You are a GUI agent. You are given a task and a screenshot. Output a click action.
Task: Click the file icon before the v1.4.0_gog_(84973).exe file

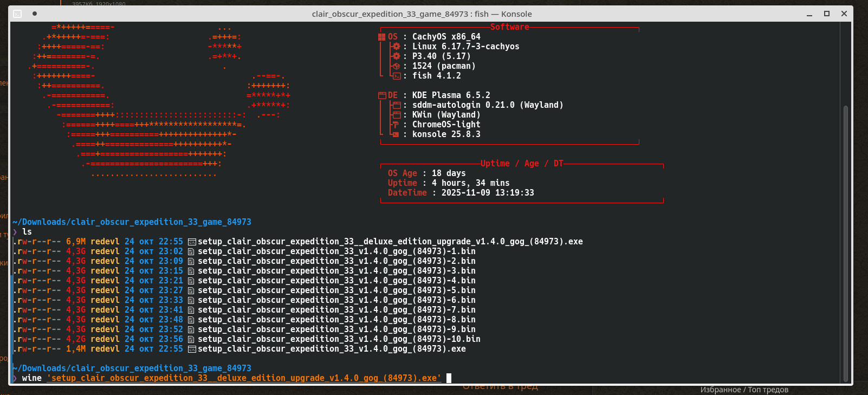point(192,349)
